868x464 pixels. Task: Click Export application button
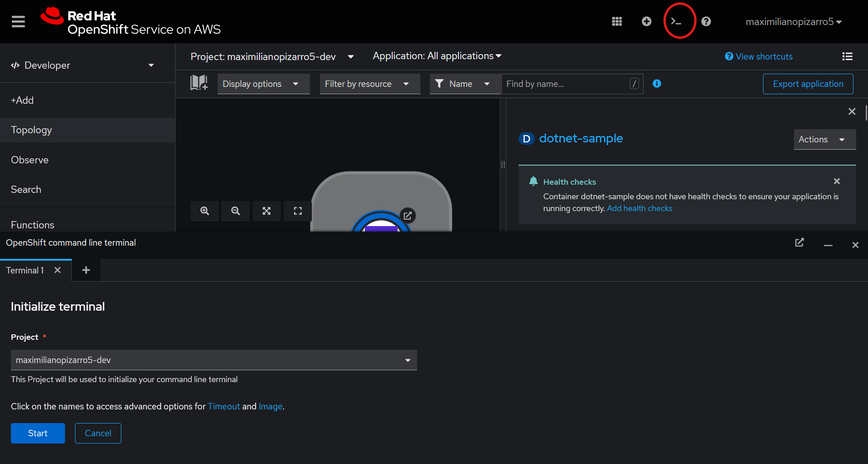point(808,84)
